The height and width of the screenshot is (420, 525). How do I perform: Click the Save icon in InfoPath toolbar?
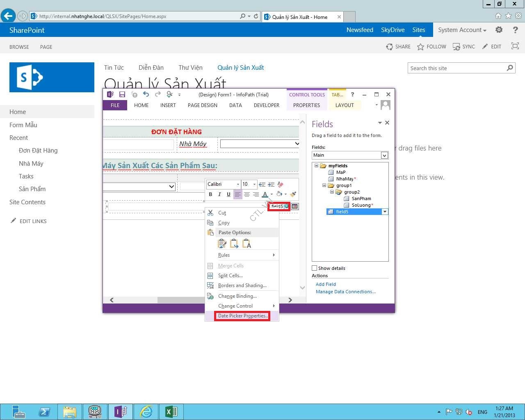coord(122,95)
